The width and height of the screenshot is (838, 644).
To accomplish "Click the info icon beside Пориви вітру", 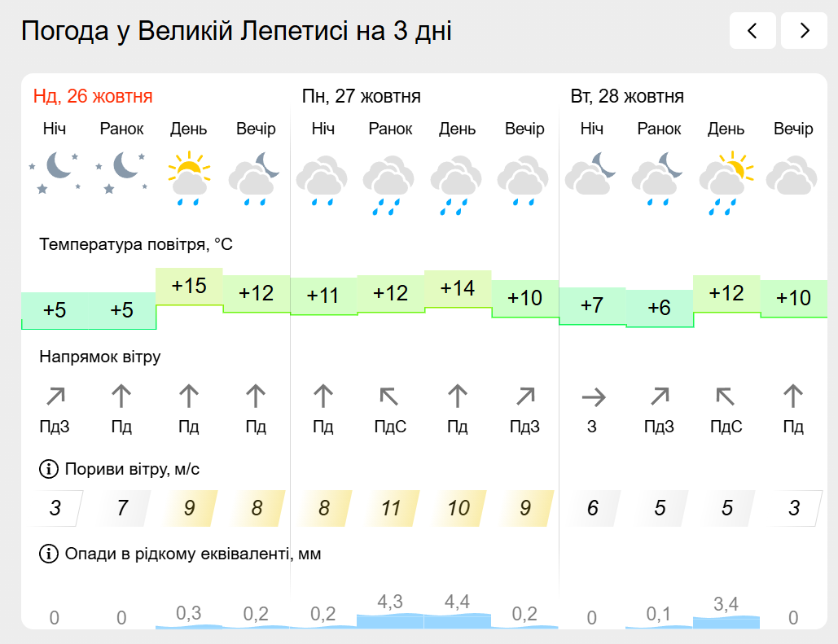I will (x=49, y=469).
